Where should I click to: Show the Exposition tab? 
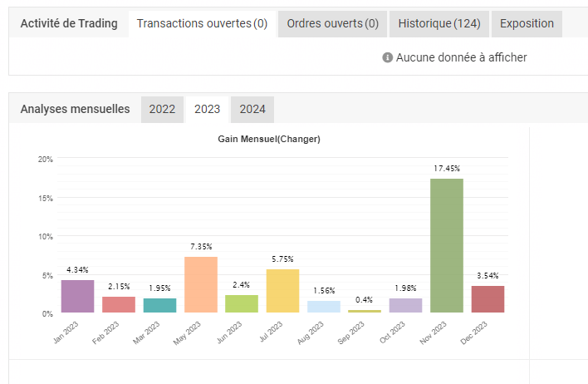click(x=527, y=23)
